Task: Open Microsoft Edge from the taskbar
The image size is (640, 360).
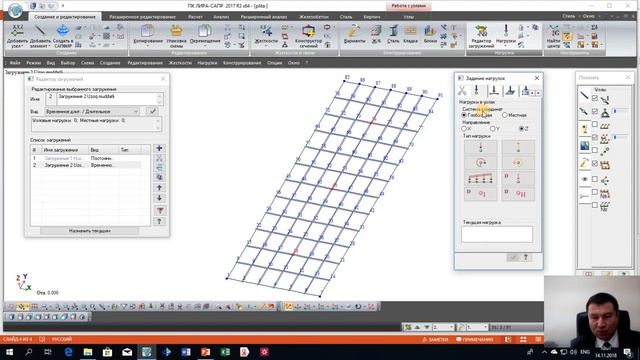Action: pyautogui.click(x=68, y=352)
